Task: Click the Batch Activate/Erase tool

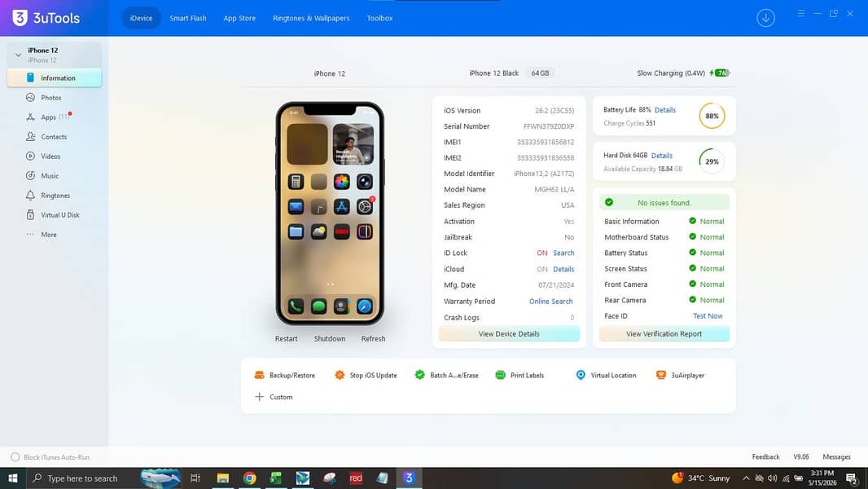Action: (446, 375)
